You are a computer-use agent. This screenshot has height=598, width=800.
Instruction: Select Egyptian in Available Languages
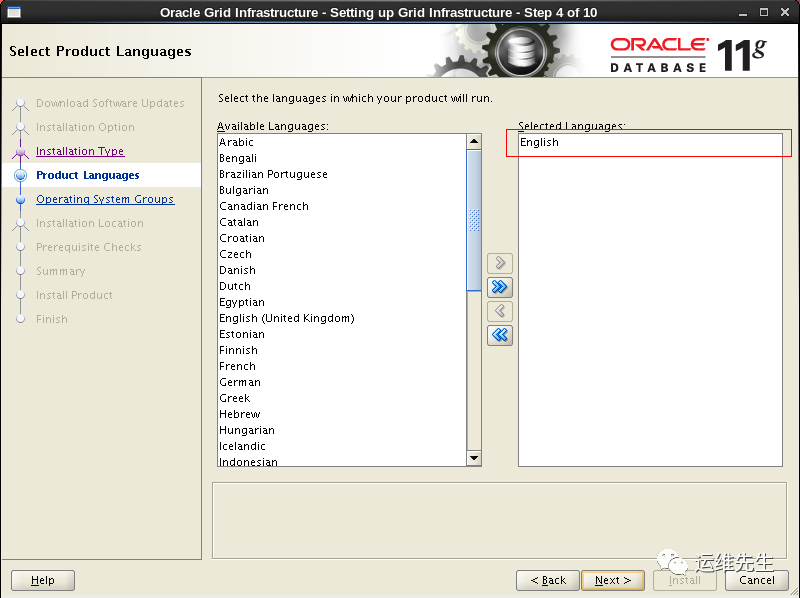click(x=341, y=302)
